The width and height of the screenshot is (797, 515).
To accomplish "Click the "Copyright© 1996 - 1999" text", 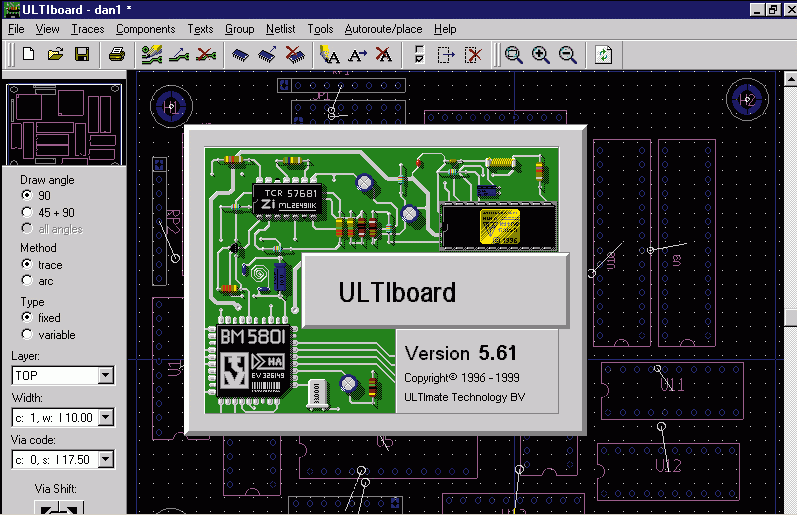I will pos(462,378).
